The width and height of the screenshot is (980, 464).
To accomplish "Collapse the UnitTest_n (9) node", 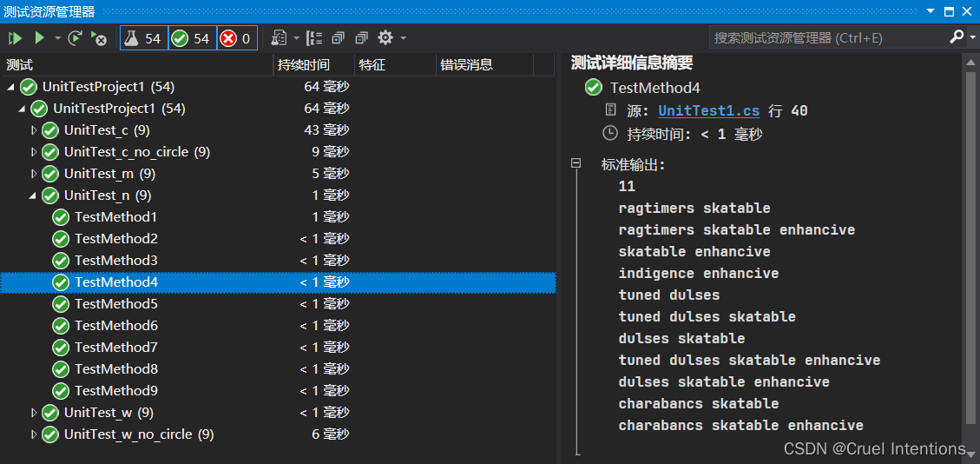I will point(32,196).
